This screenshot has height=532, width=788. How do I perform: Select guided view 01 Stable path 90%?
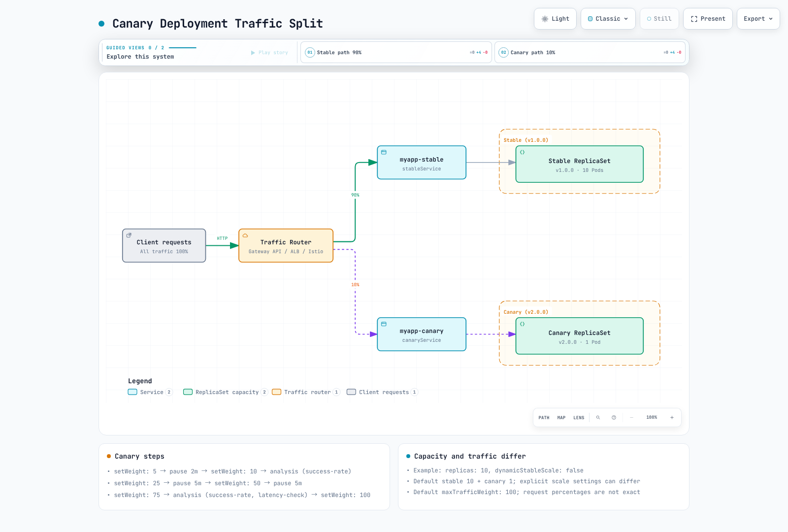(x=396, y=52)
